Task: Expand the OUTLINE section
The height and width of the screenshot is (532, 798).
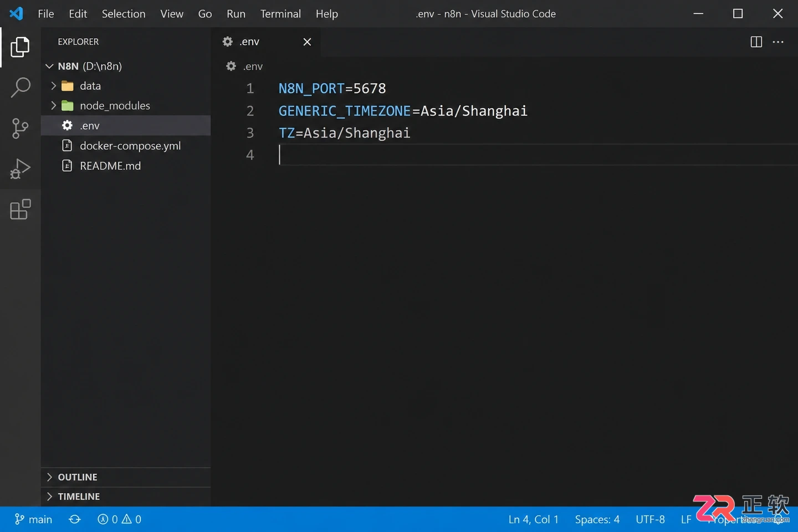Action: click(126, 477)
